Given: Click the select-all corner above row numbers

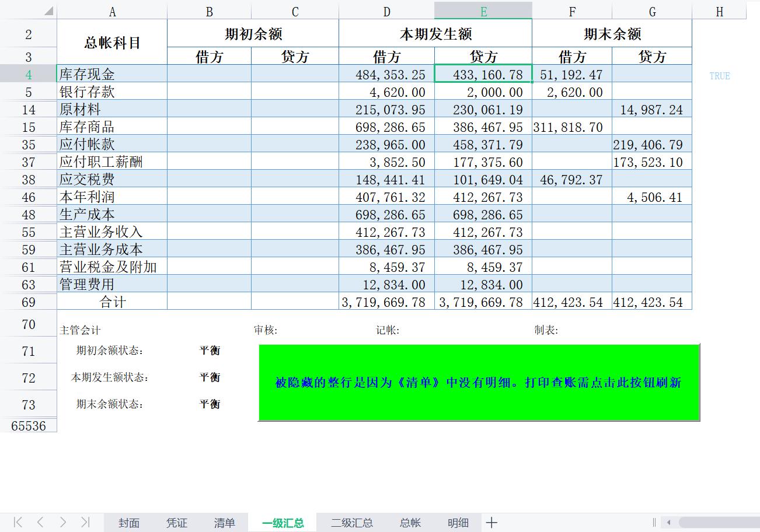Looking at the screenshot, I should (50, 10).
